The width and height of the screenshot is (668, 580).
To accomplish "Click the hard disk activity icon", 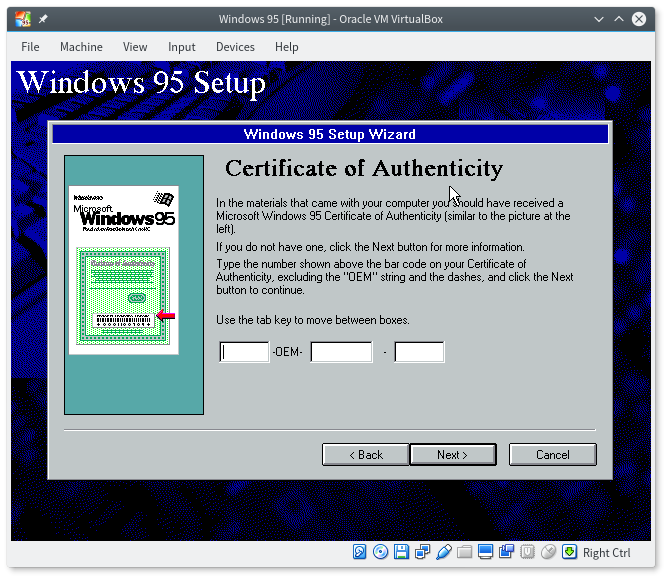I will click(359, 552).
